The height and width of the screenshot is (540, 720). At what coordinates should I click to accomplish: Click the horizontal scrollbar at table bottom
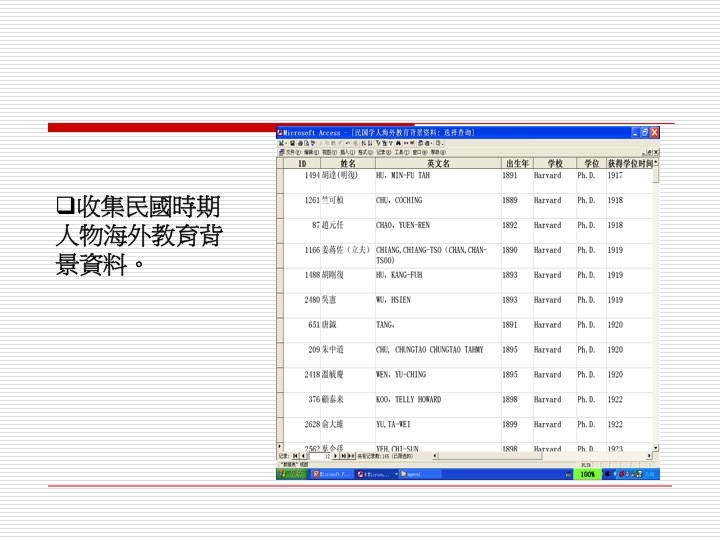click(542, 456)
